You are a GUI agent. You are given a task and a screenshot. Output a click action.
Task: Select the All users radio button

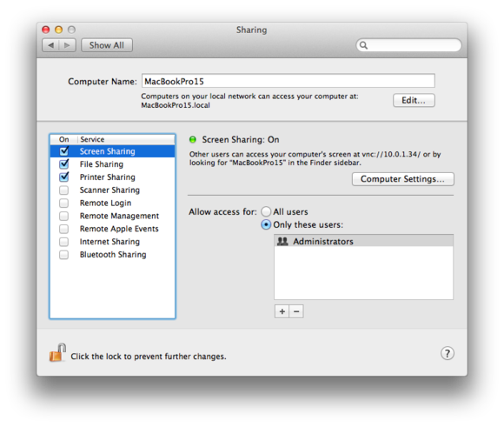tap(266, 211)
